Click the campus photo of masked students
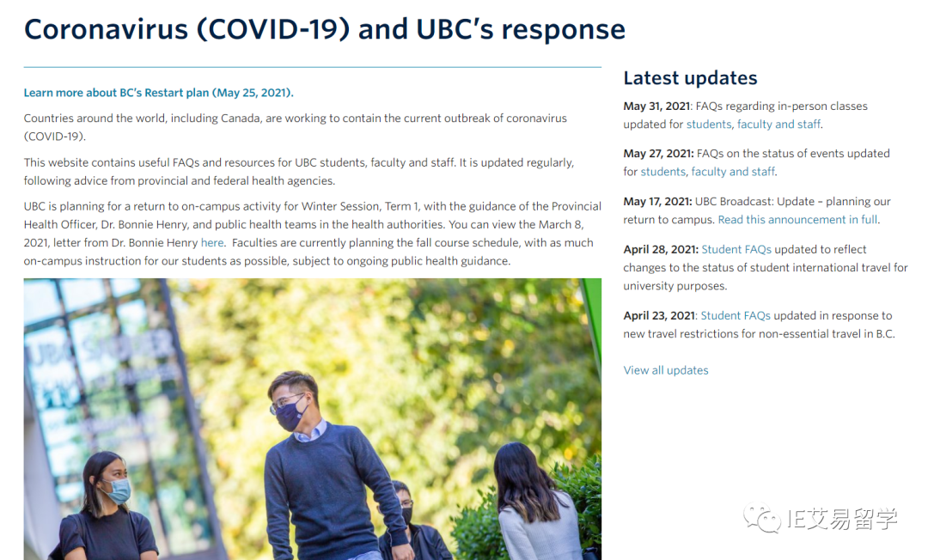928x560 pixels. click(313, 419)
